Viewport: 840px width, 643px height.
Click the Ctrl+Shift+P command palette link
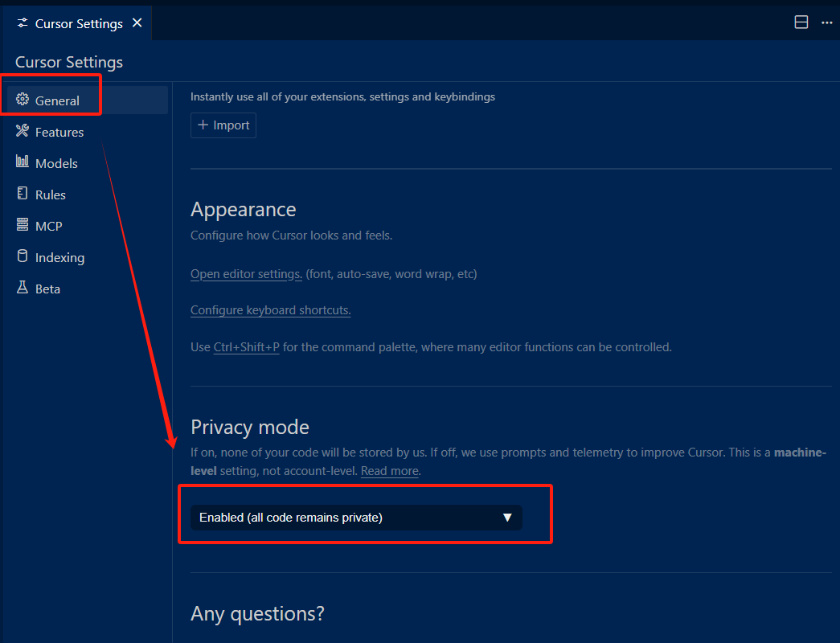pos(247,347)
